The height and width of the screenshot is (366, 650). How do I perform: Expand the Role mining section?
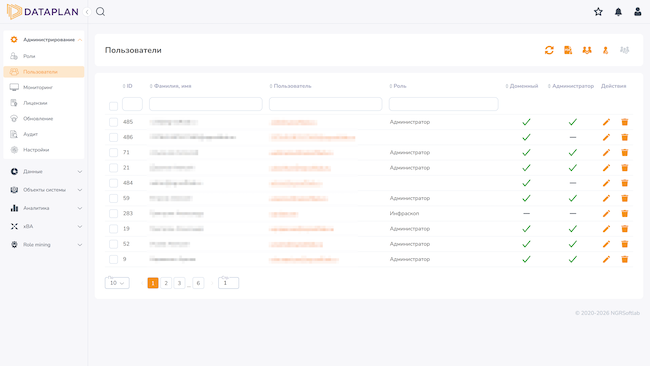coord(80,245)
